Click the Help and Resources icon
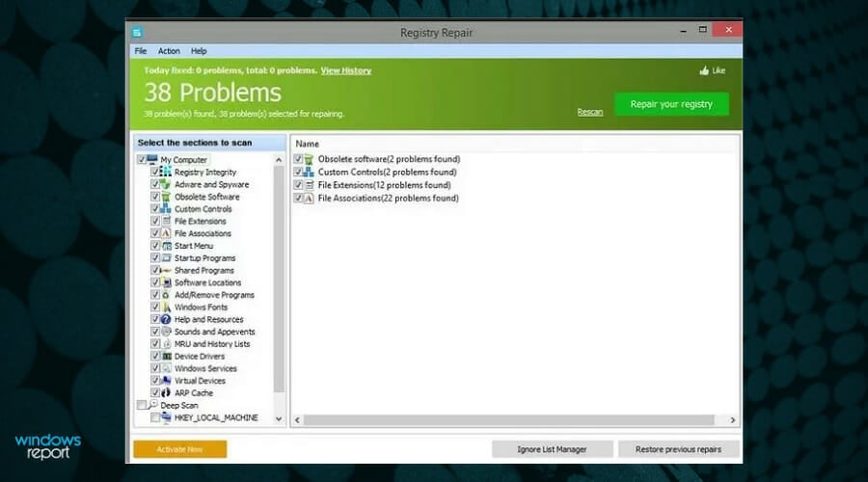This screenshot has width=868, height=482. [166, 319]
